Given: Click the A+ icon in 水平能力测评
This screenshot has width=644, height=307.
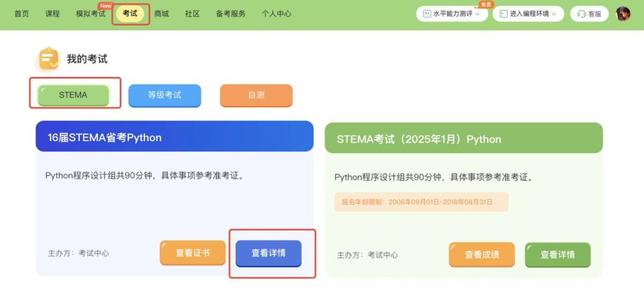Looking at the screenshot, I should (x=427, y=14).
